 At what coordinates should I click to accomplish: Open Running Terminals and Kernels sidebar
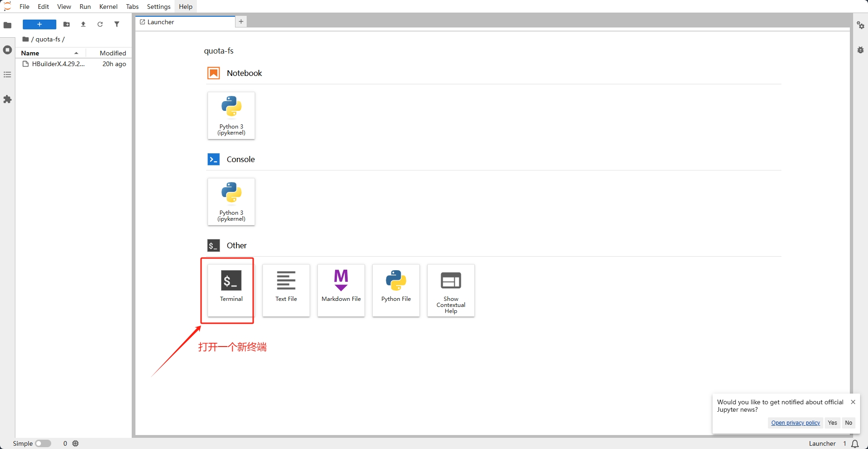7,50
